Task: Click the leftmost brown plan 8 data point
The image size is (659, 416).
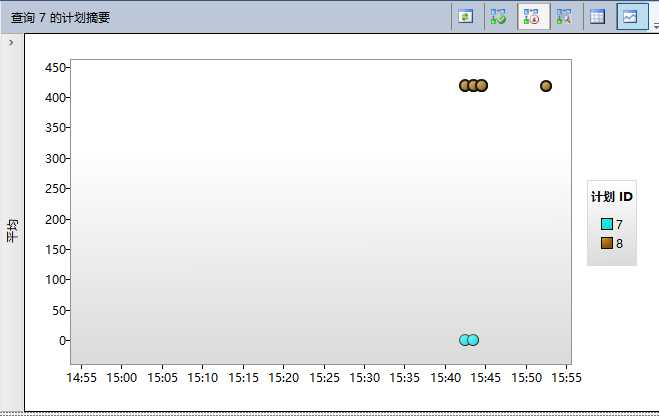Action: [x=464, y=86]
